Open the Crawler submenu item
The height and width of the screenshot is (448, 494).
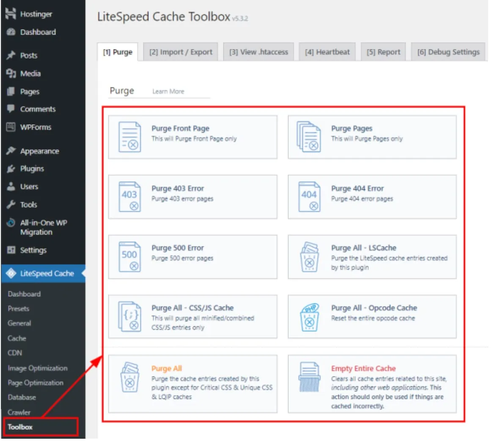point(19,412)
